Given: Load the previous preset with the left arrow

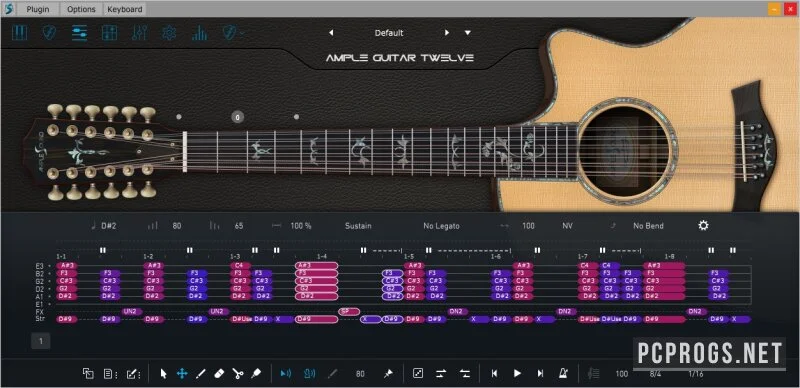Looking at the screenshot, I should click(x=331, y=33).
